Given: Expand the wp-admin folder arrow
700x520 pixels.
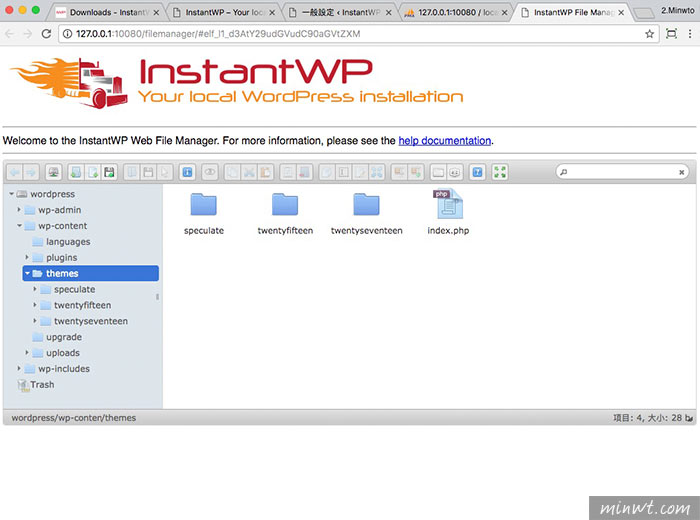Looking at the screenshot, I should point(19,209).
